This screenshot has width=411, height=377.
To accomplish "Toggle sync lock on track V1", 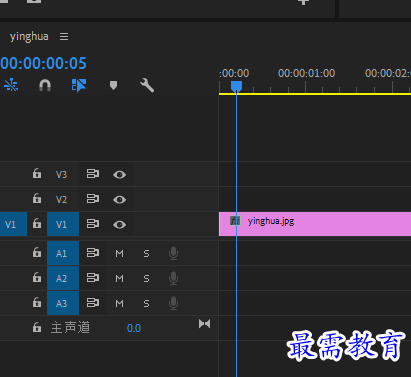I will (93, 224).
